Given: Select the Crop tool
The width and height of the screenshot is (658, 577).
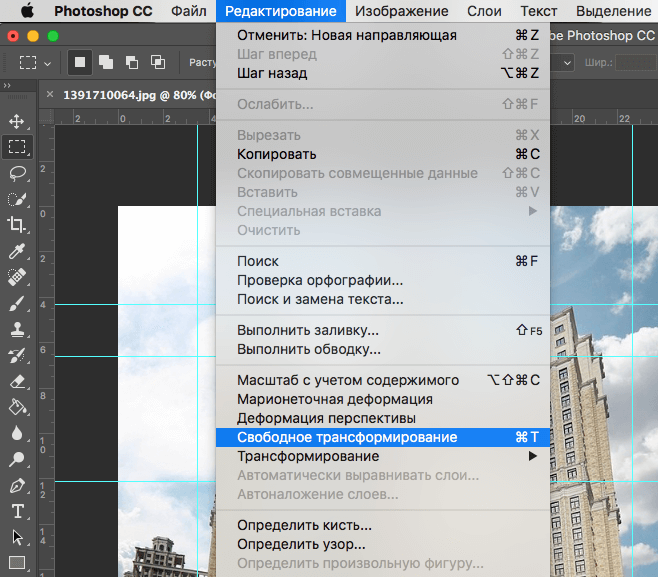Looking at the screenshot, I should (17, 225).
